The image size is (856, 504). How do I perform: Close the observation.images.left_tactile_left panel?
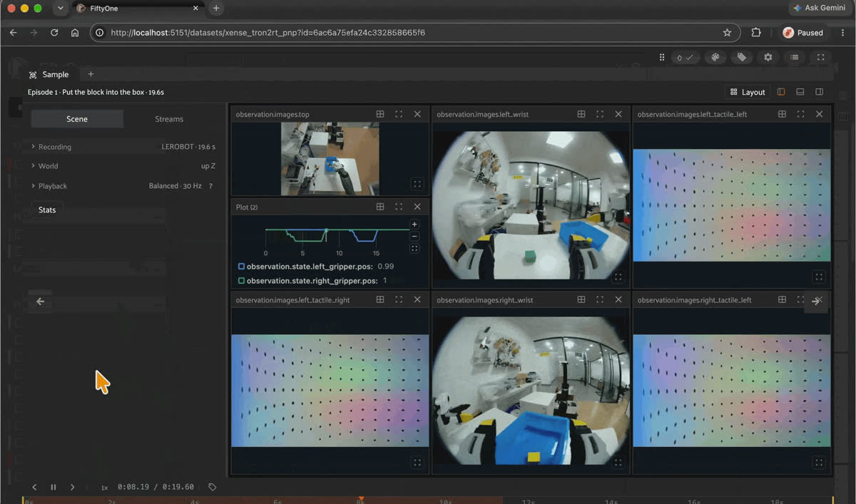(x=820, y=114)
